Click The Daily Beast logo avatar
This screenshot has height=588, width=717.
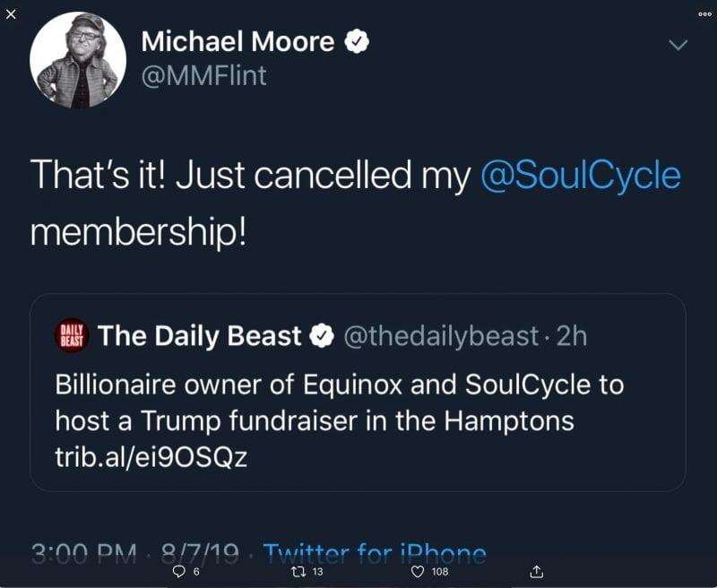(x=71, y=335)
